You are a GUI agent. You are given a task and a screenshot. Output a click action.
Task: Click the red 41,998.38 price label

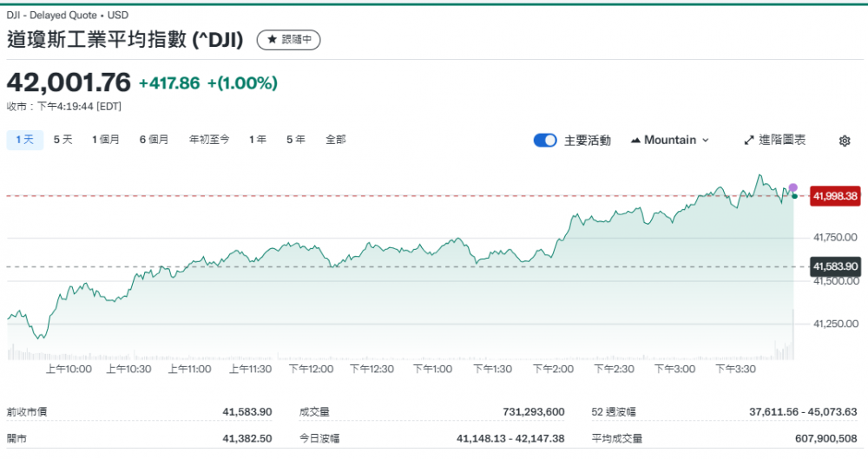point(835,196)
